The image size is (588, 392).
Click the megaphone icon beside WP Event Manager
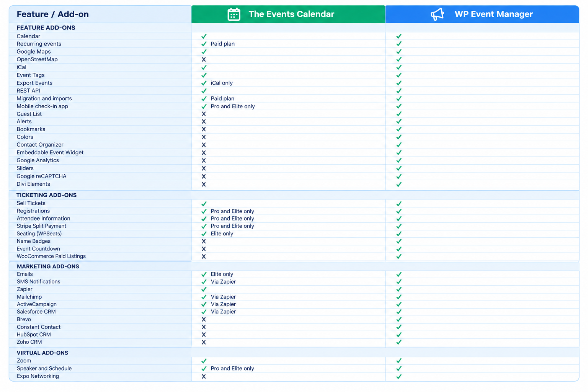coord(437,14)
